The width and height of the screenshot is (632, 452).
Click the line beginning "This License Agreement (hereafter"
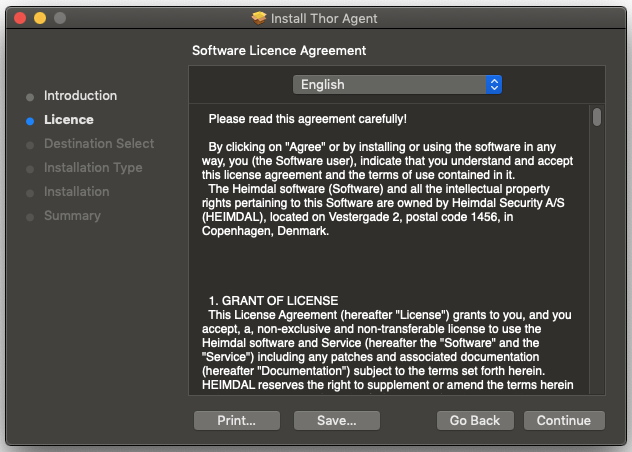[x=390, y=315]
